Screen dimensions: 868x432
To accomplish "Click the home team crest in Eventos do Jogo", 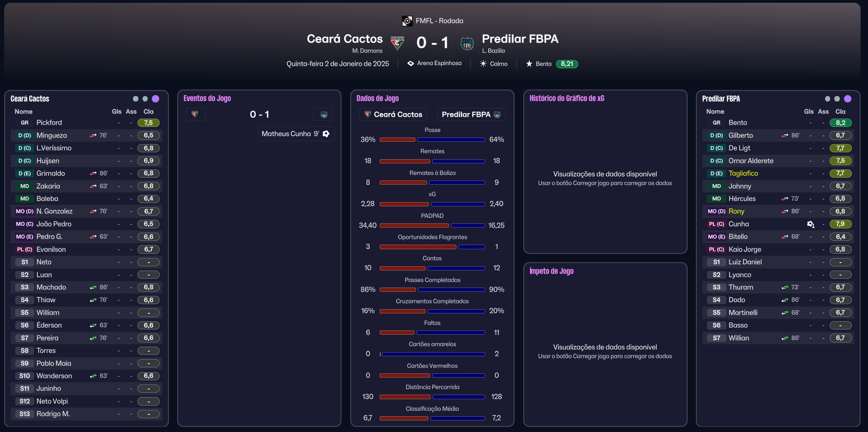I will 195,114.
